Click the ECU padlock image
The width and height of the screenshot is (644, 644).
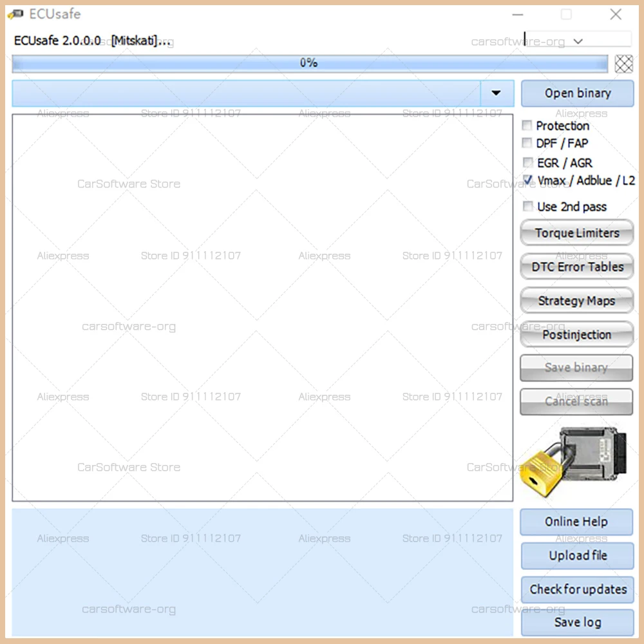pos(573,462)
